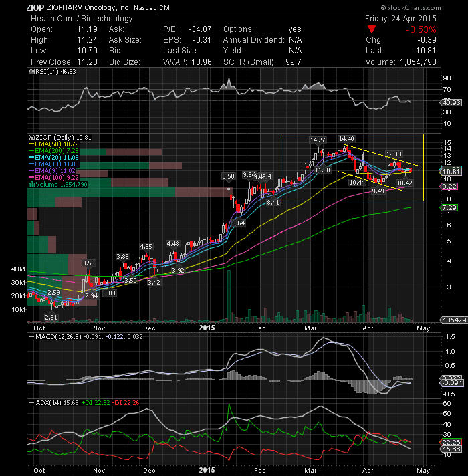The width and height of the screenshot is (468, 476).
Task: Click the Open value 11.19
Action: coord(87,29)
